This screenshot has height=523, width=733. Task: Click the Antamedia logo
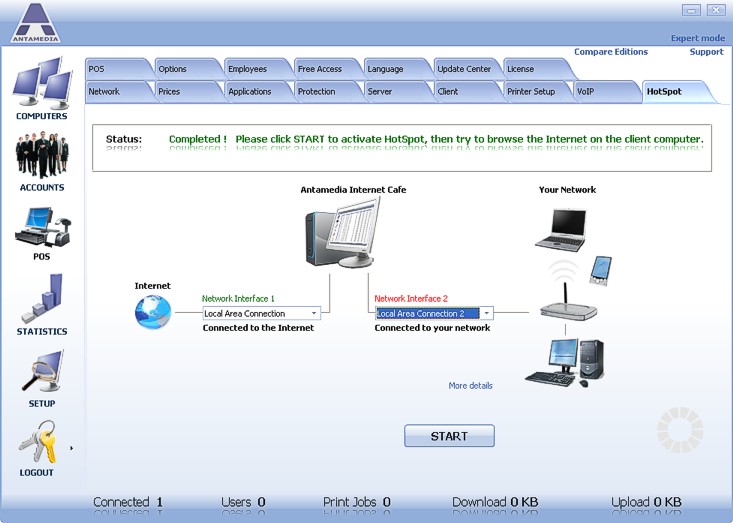pyautogui.click(x=36, y=23)
